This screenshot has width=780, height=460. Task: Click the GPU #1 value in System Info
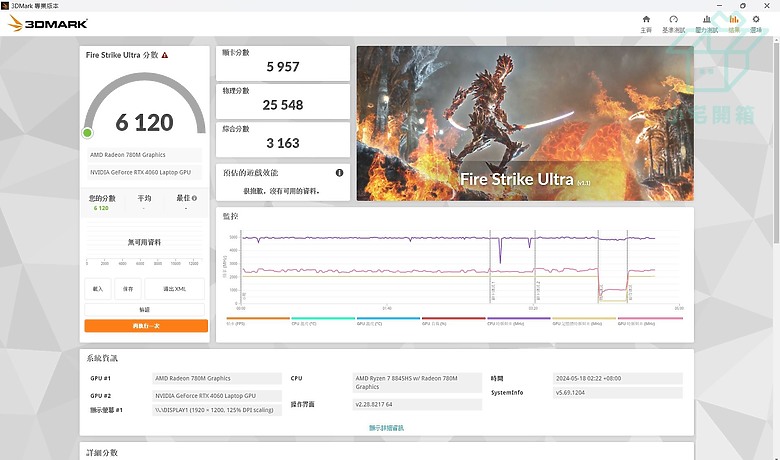click(x=217, y=378)
